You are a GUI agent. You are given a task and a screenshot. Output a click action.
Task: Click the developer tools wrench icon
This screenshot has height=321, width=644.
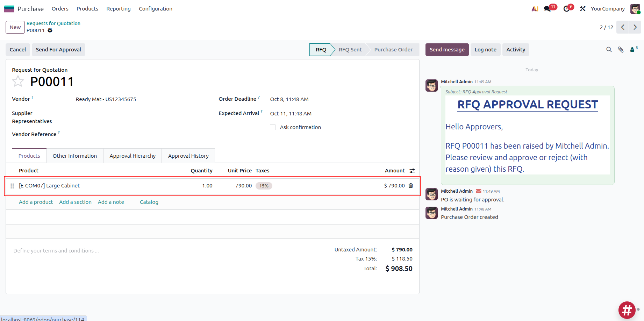pyautogui.click(x=582, y=8)
